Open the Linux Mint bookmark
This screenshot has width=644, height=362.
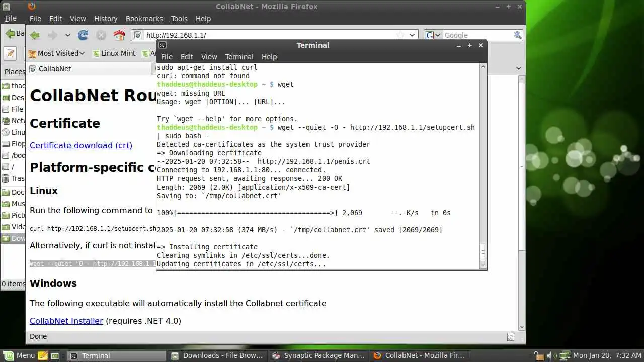tap(114, 53)
